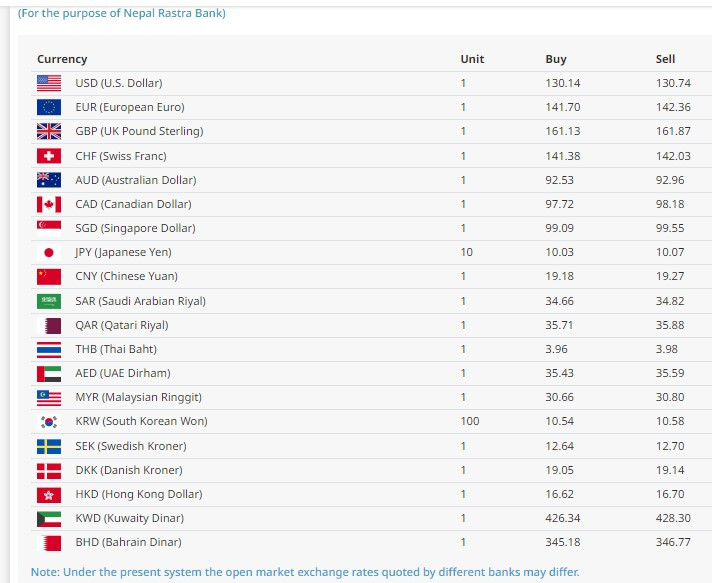
Task: Click the JPY unit value 10
Action: click(466, 252)
